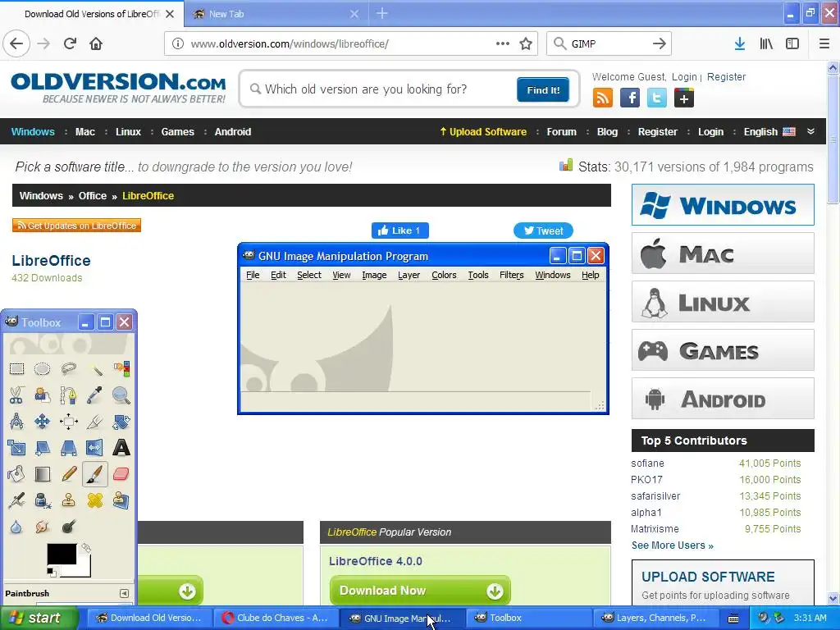The height and width of the screenshot is (630, 840).
Task: Select the Ellipse Select tool
Action: click(43, 368)
